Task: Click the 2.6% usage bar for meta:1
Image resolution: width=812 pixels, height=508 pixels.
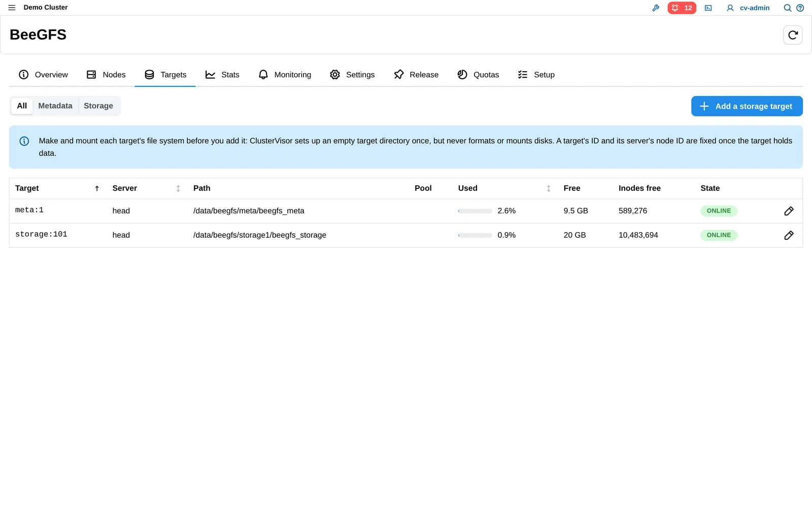Action: [x=475, y=211]
